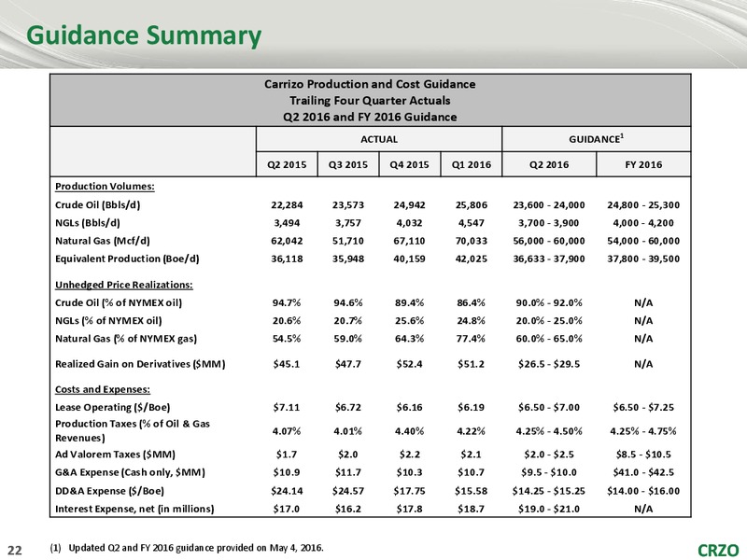Screen dimensions: 747x560
Task: Click the 'Production Taxes (% of Oil & Gas Revenues)' label
Action: pyautogui.click(x=133, y=431)
